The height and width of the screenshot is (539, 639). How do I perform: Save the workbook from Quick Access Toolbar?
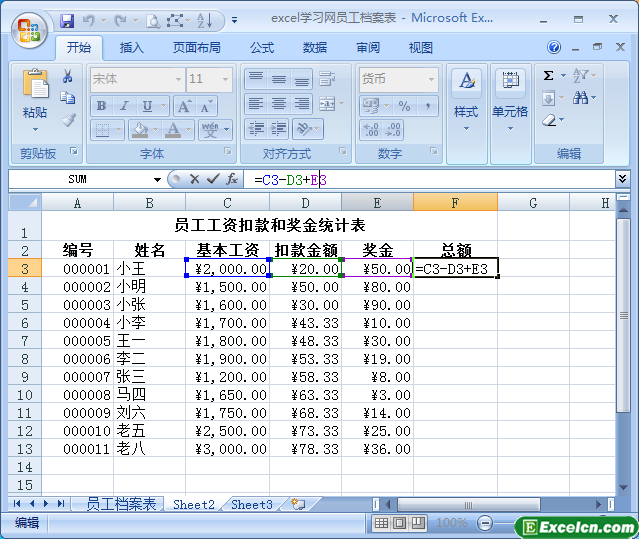[67, 20]
